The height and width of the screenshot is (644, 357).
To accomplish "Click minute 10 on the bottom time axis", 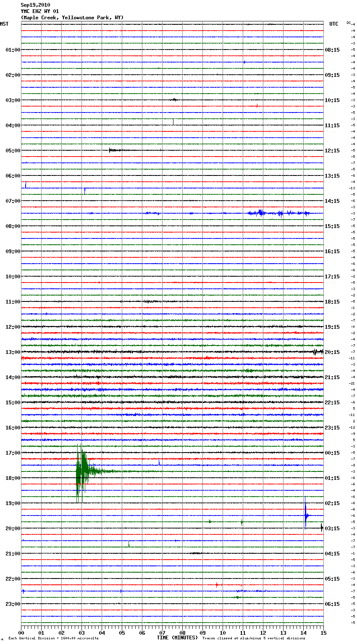I will tap(223, 633).
